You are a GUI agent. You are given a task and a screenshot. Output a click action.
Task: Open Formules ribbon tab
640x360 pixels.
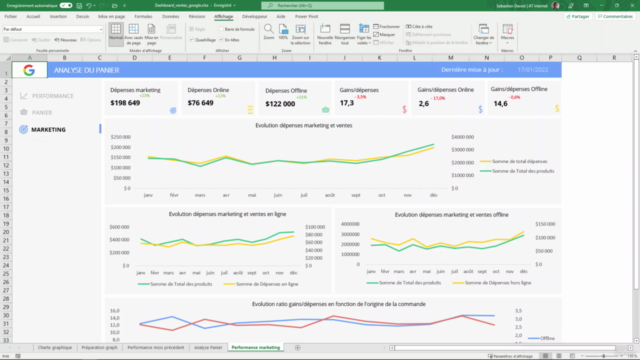point(143,16)
